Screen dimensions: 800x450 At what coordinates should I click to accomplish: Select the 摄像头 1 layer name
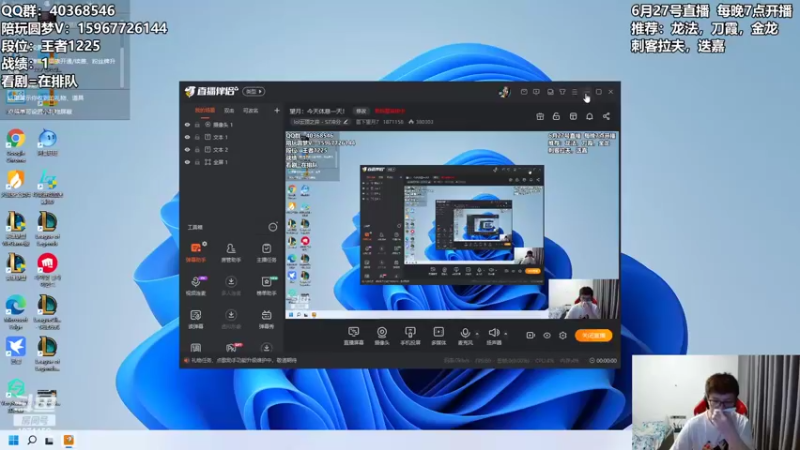pyautogui.click(x=223, y=124)
